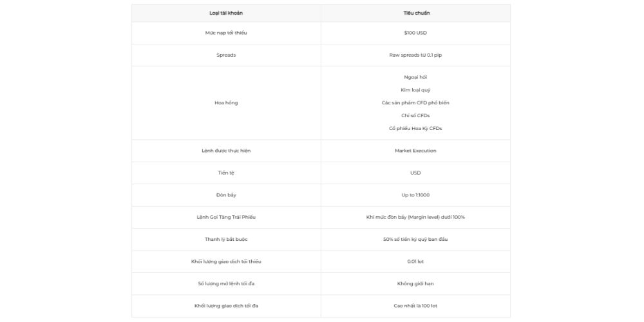The width and height of the screenshot is (644, 322).
Task: Select the 'Không giới hạn' value
Action: click(x=415, y=283)
